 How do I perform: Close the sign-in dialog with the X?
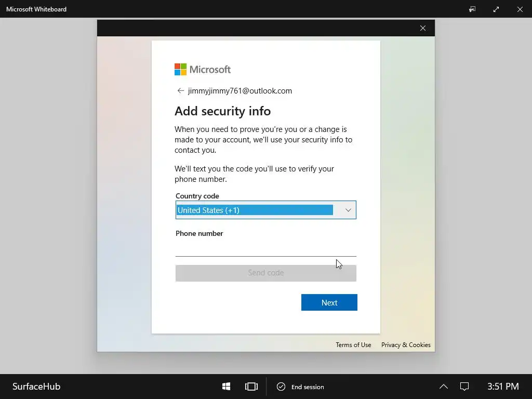[423, 28]
